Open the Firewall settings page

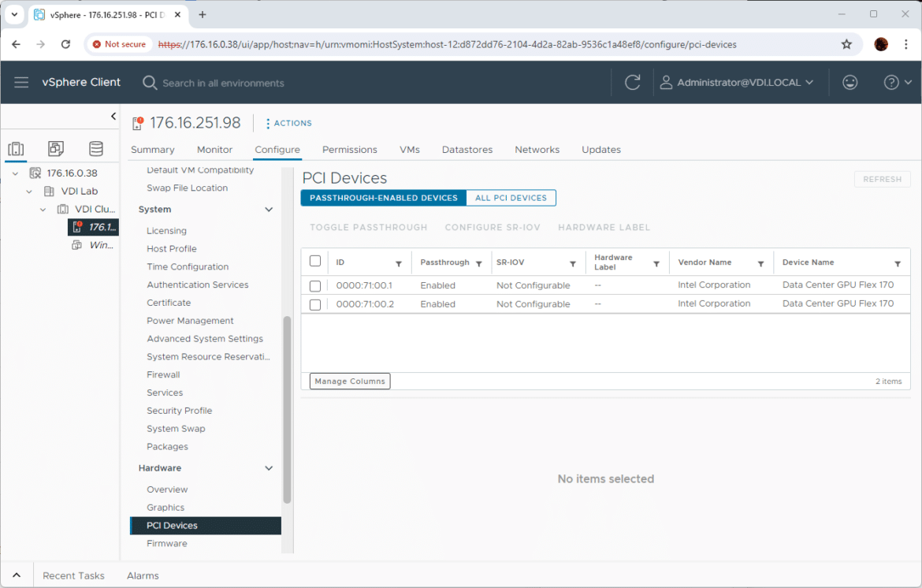coord(163,374)
